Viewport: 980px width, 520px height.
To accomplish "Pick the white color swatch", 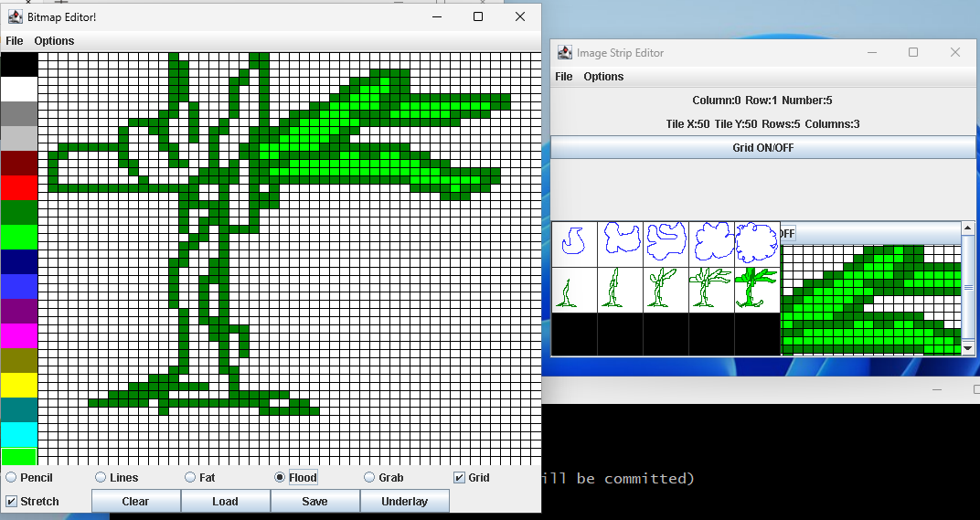I will [19, 89].
